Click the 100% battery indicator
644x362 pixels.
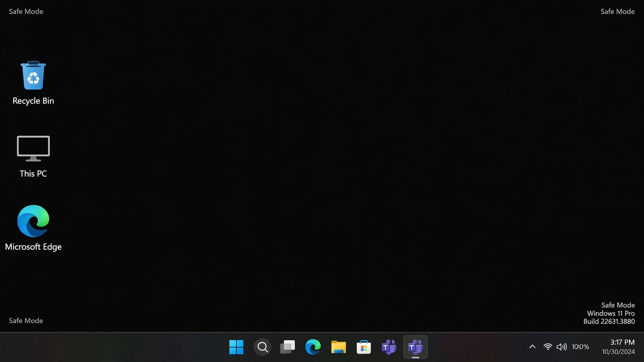(x=580, y=347)
